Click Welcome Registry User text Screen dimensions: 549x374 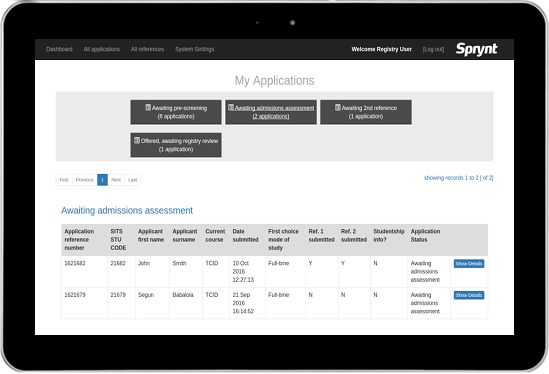[382, 49]
